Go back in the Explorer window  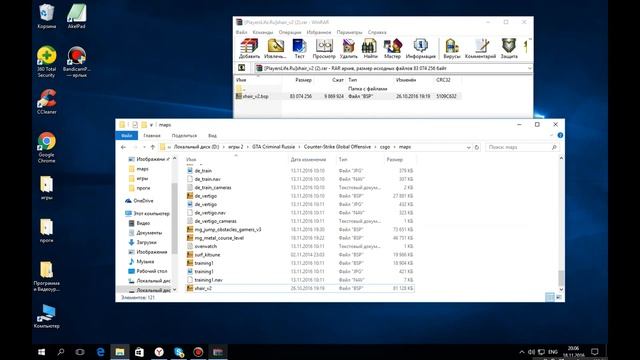123,147
